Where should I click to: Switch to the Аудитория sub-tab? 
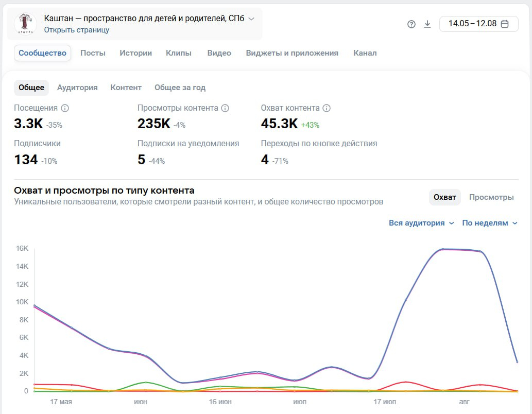pyautogui.click(x=77, y=88)
